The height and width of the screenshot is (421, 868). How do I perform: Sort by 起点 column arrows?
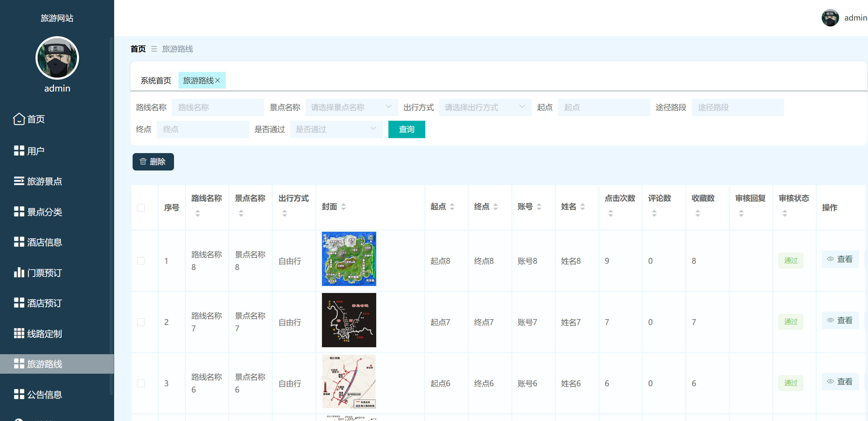point(452,207)
